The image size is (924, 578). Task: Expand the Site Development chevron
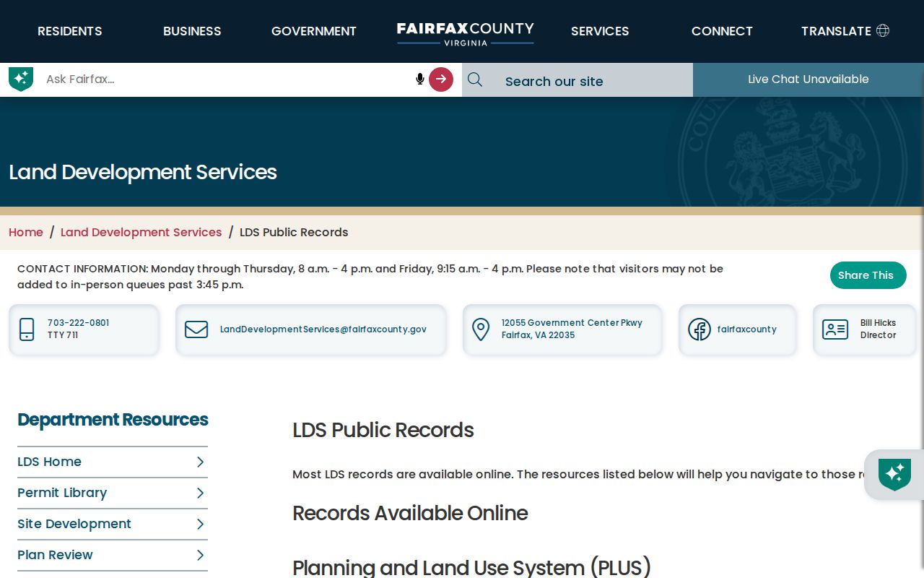201,525
